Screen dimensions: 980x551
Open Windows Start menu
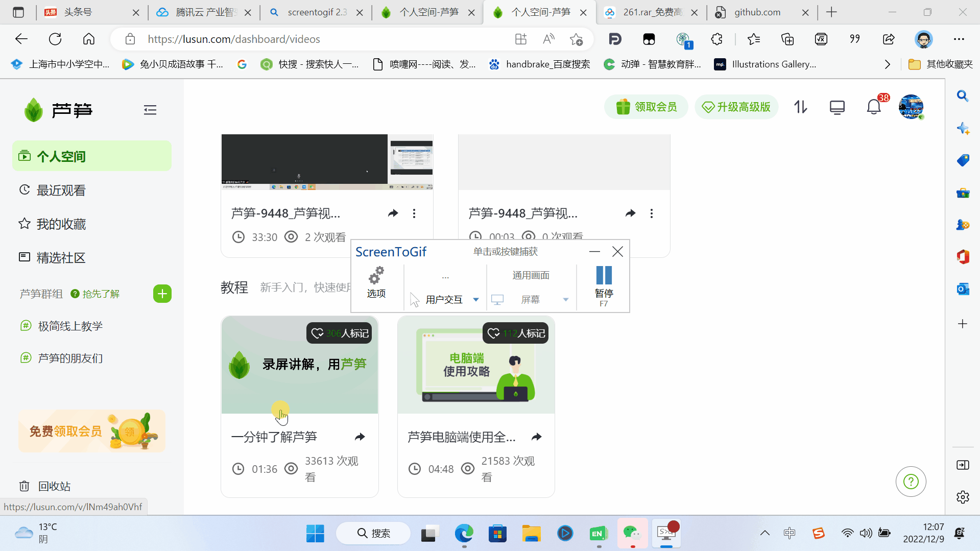(315, 533)
